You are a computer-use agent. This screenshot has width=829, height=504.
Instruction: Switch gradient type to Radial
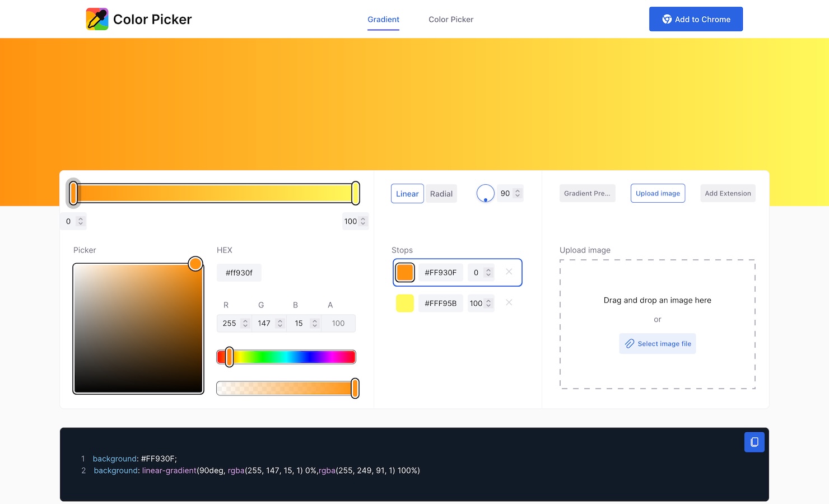pyautogui.click(x=441, y=194)
